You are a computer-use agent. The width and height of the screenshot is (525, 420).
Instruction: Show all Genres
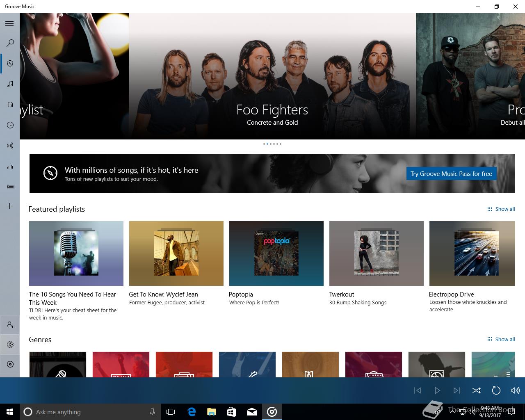tap(501, 339)
